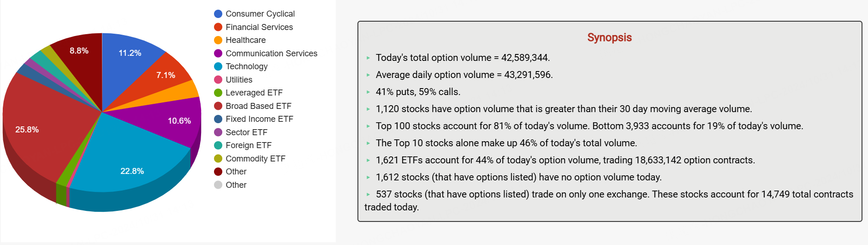Click the Broad Based ETF legend label
The height and width of the screenshot is (245, 868).
click(258, 106)
